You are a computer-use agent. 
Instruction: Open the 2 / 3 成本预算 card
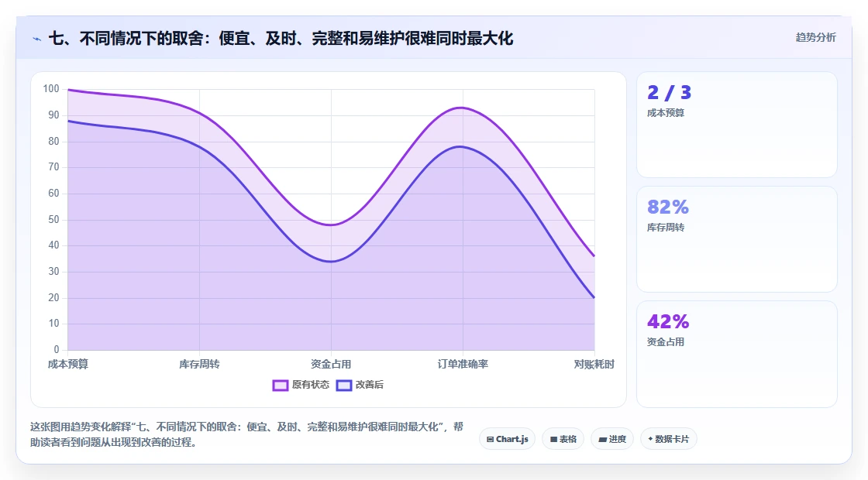pos(737,125)
